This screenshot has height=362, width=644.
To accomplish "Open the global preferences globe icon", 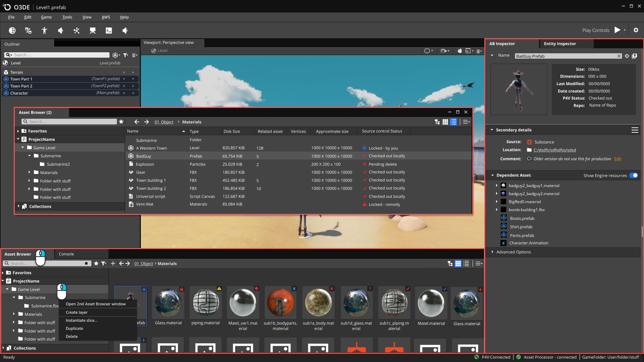I will point(12,30).
